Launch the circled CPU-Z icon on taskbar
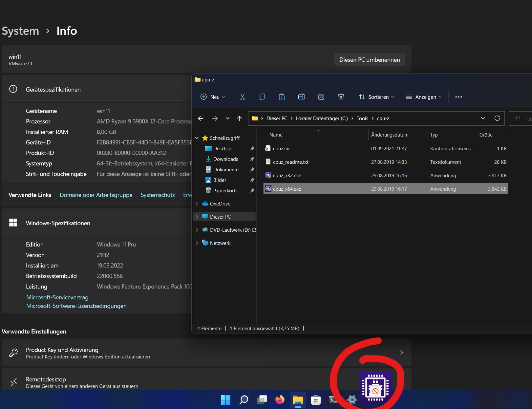The height and width of the screenshot is (409, 532). tap(375, 389)
